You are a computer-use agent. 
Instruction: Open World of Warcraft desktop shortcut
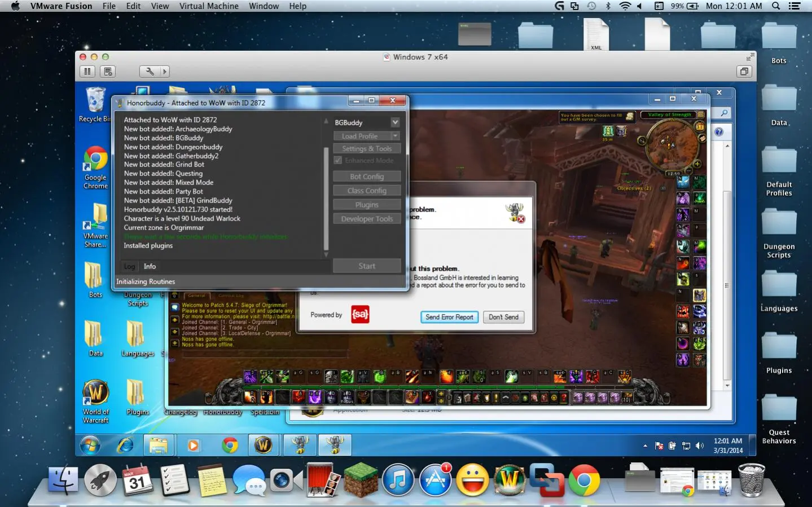click(95, 402)
